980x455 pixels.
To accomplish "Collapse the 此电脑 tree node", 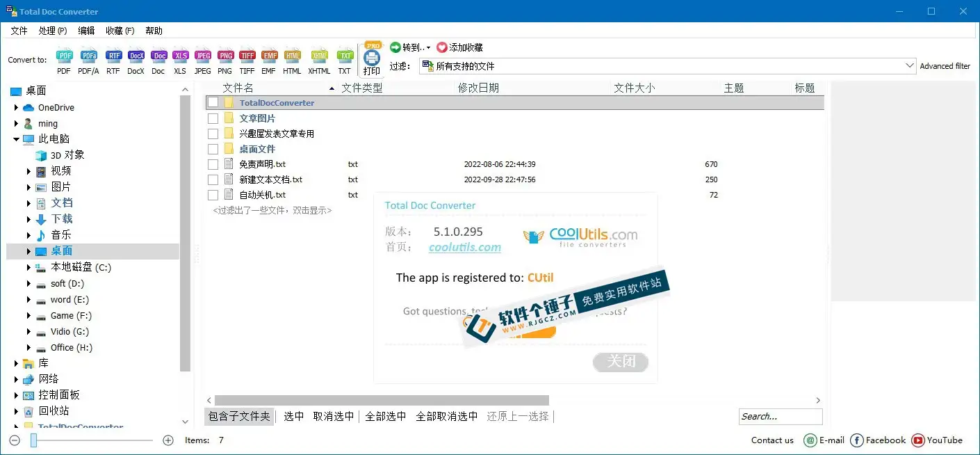I will click(x=16, y=139).
